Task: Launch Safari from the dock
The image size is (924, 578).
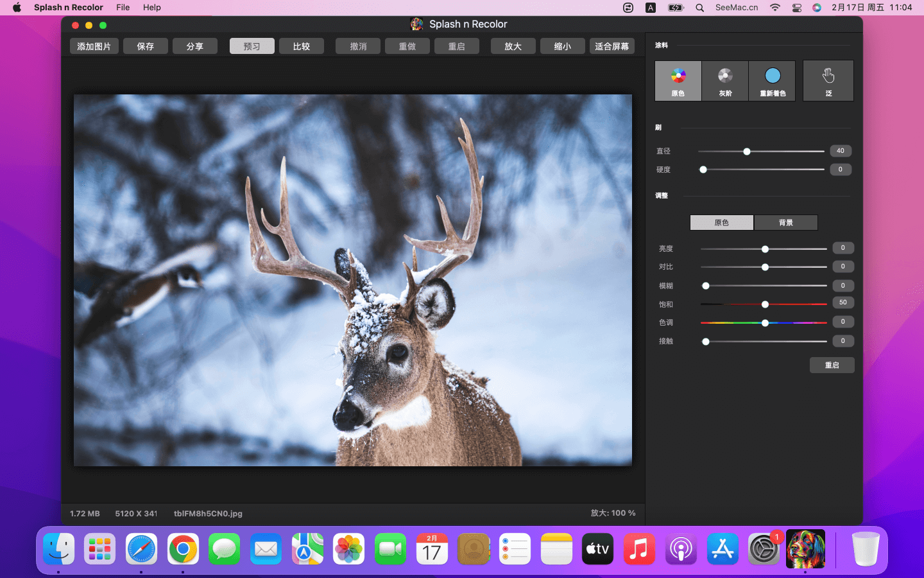Action: pyautogui.click(x=141, y=550)
